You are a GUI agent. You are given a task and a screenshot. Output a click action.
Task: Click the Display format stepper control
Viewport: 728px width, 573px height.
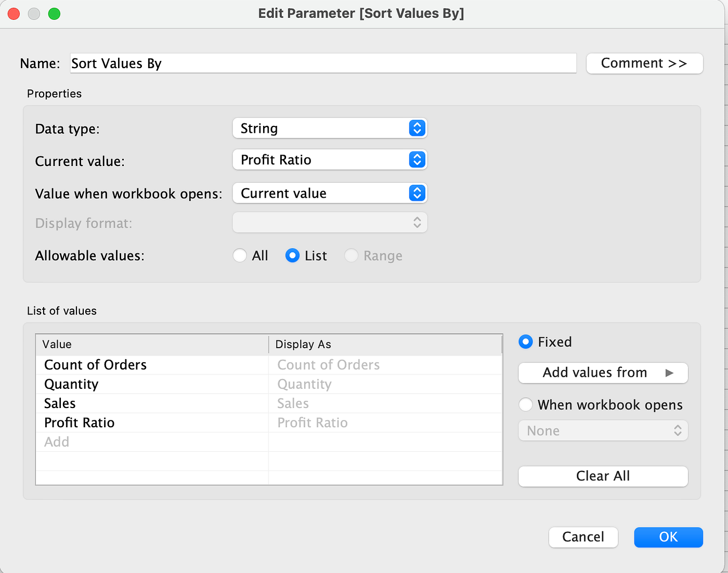417,222
